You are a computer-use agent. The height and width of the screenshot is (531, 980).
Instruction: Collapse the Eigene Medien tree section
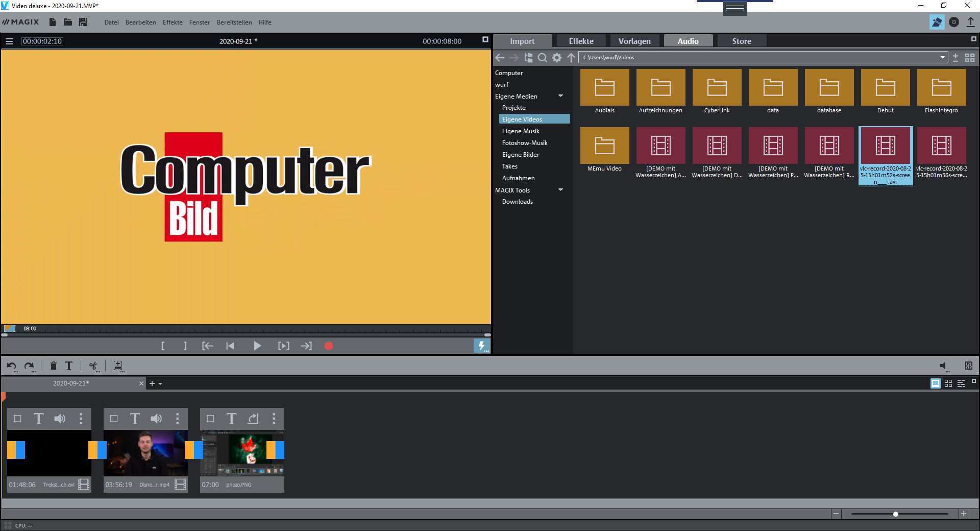560,96
